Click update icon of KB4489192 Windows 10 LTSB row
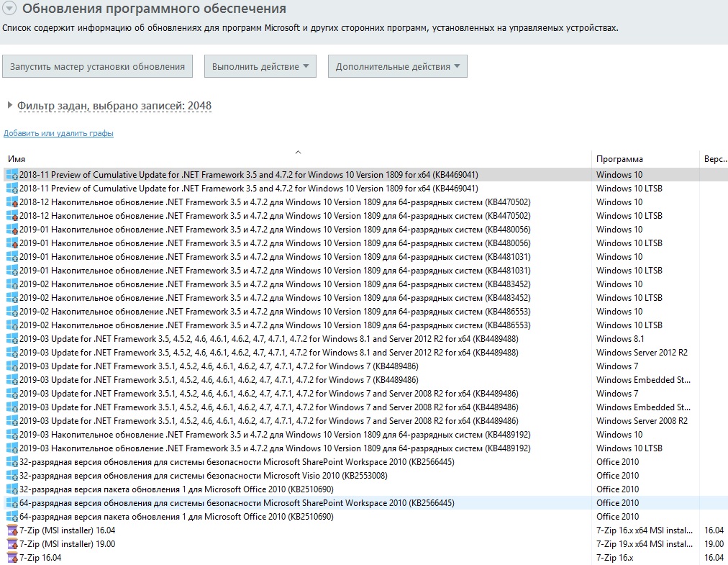The image size is (728, 565). tap(12, 448)
